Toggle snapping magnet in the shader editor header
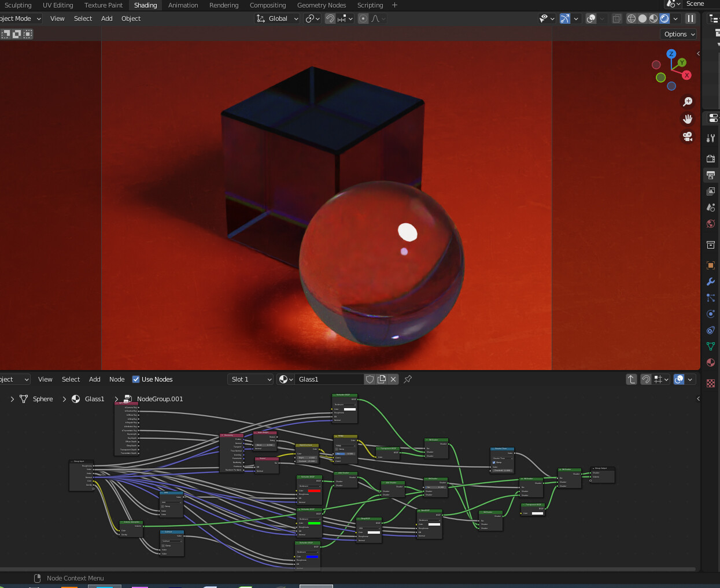Viewport: 720px width, 588px height. 646,379
